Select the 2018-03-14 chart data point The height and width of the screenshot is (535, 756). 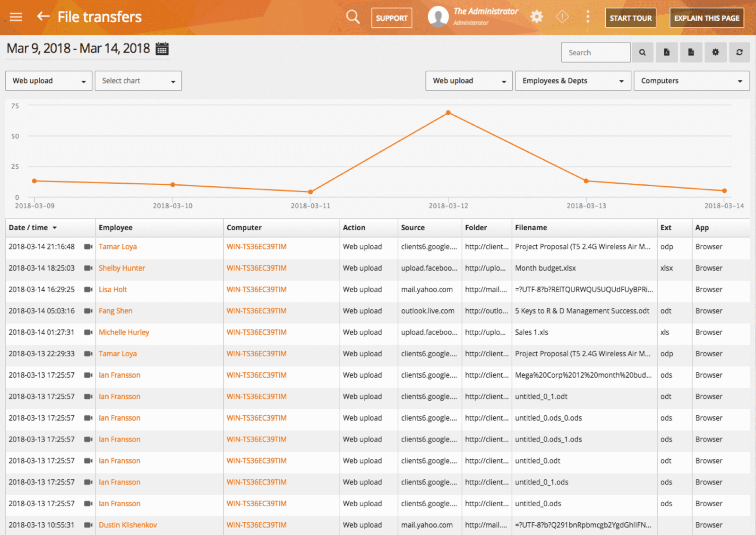click(x=724, y=191)
